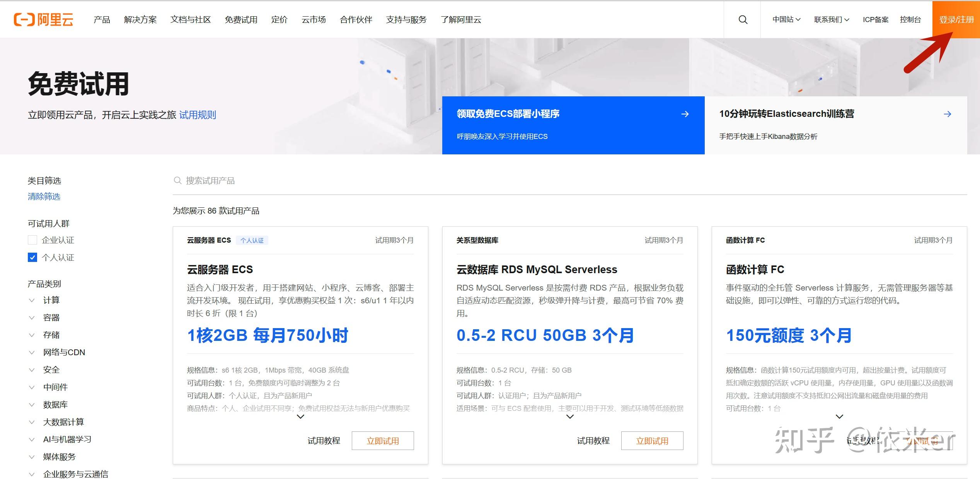Expand the 云服务器 ECS card details chevron
The image size is (980, 479).
coord(300,417)
